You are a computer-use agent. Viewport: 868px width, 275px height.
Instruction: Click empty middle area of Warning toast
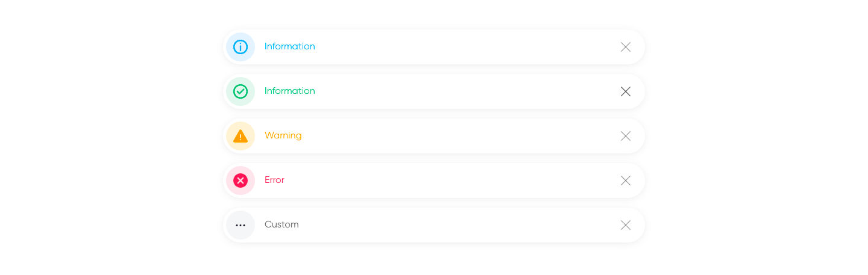[458, 136]
